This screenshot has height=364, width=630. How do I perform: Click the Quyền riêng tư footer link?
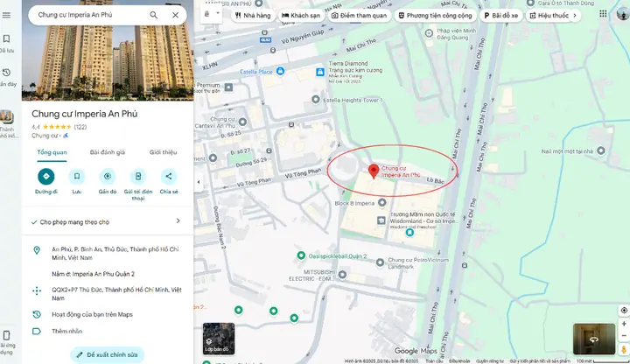[x=488, y=361]
